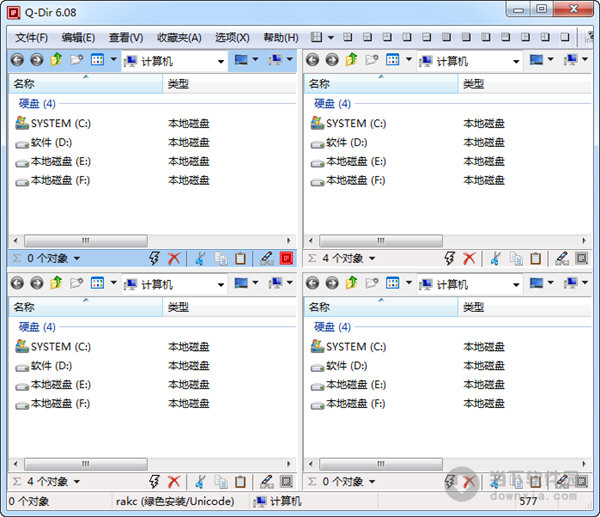The width and height of the screenshot is (600, 517).
Task: Click the pane layout icon beside 帮助(H)
Action: pos(316,37)
